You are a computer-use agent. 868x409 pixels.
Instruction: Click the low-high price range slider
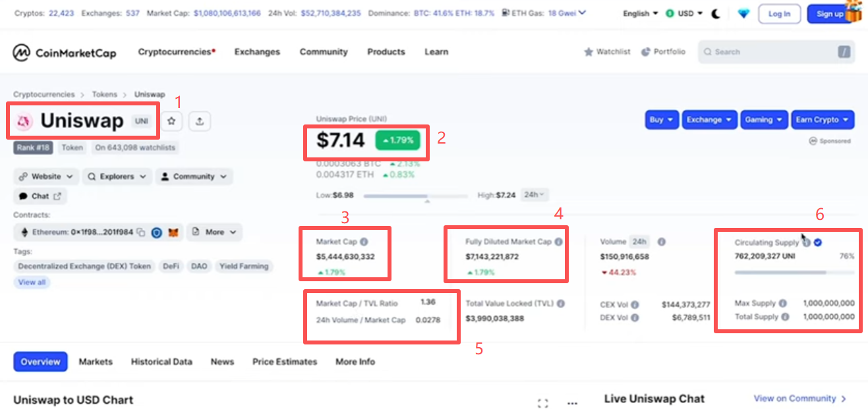coord(417,196)
